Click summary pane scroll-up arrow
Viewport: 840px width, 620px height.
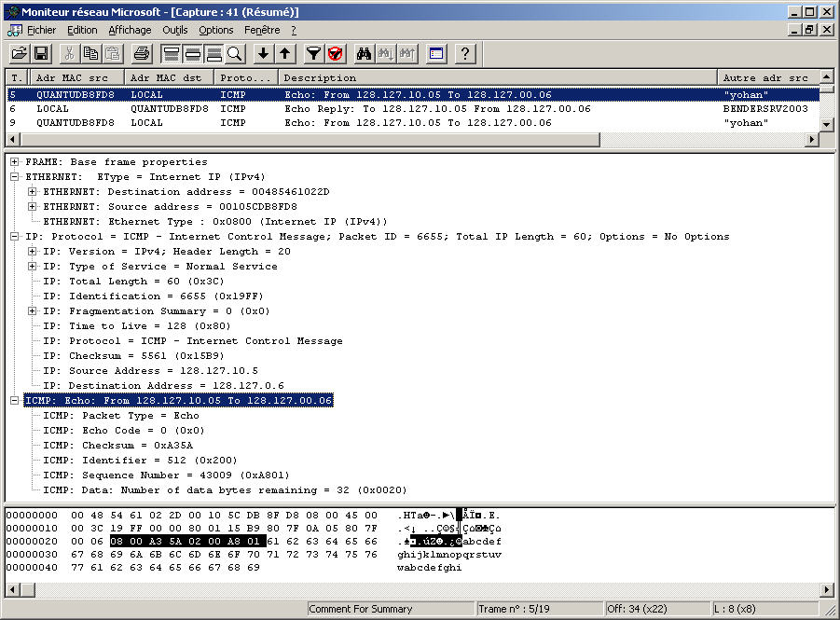pyautogui.click(x=827, y=77)
